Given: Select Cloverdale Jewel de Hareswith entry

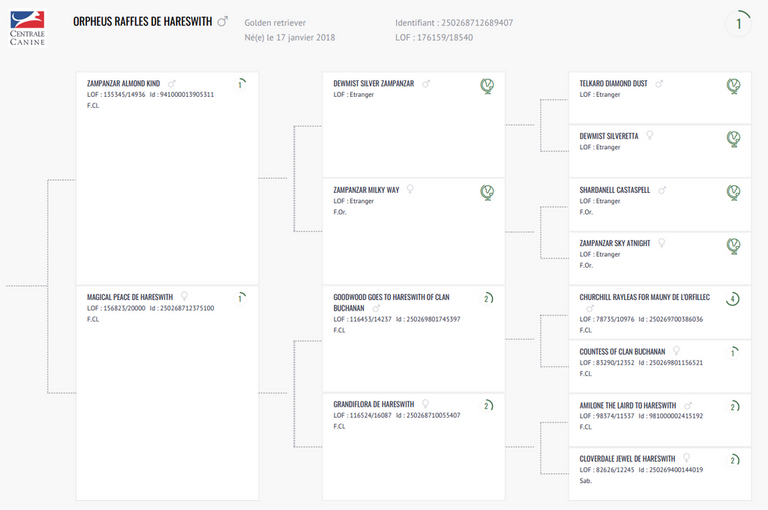Looking at the screenshot, I should (x=627, y=459).
